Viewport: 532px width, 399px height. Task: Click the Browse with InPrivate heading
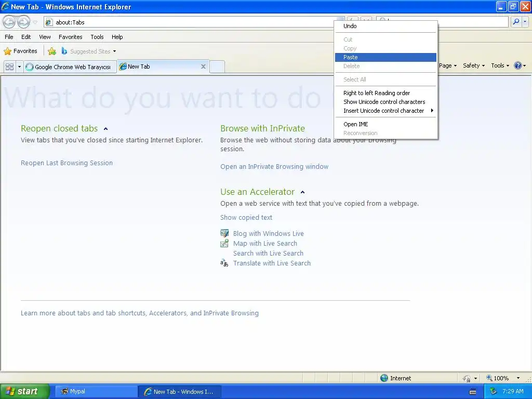click(x=262, y=128)
